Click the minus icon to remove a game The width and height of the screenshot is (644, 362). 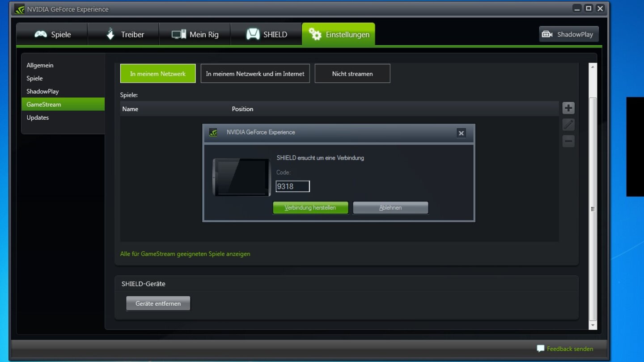point(568,141)
